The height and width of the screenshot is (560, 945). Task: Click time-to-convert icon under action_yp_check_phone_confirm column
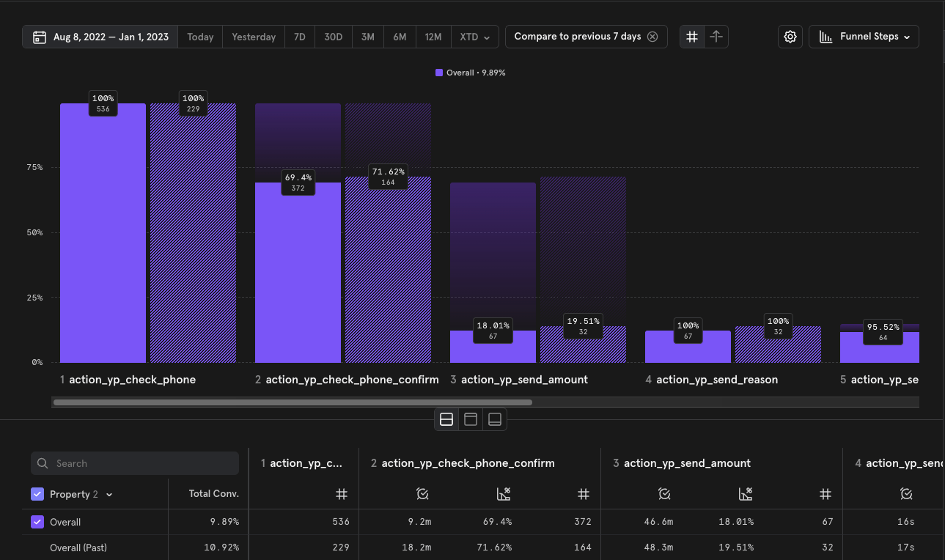point(422,495)
